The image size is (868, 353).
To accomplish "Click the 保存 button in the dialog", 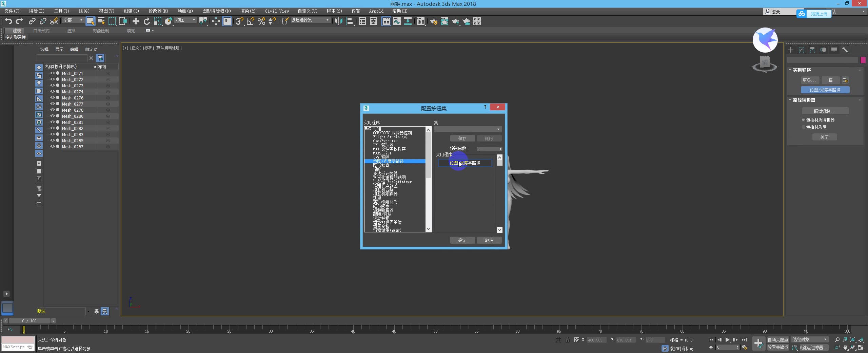I will [462, 138].
